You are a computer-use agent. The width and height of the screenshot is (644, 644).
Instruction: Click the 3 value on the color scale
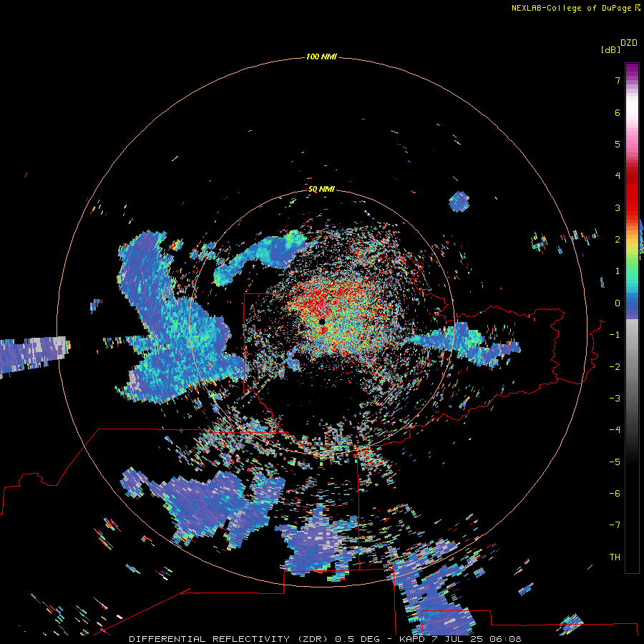click(x=618, y=208)
